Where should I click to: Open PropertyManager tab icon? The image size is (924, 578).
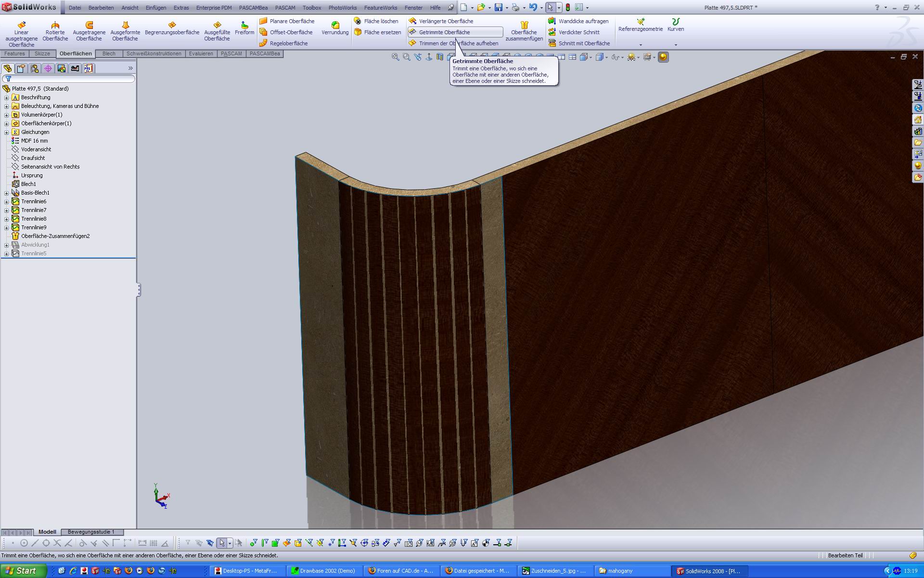point(21,68)
